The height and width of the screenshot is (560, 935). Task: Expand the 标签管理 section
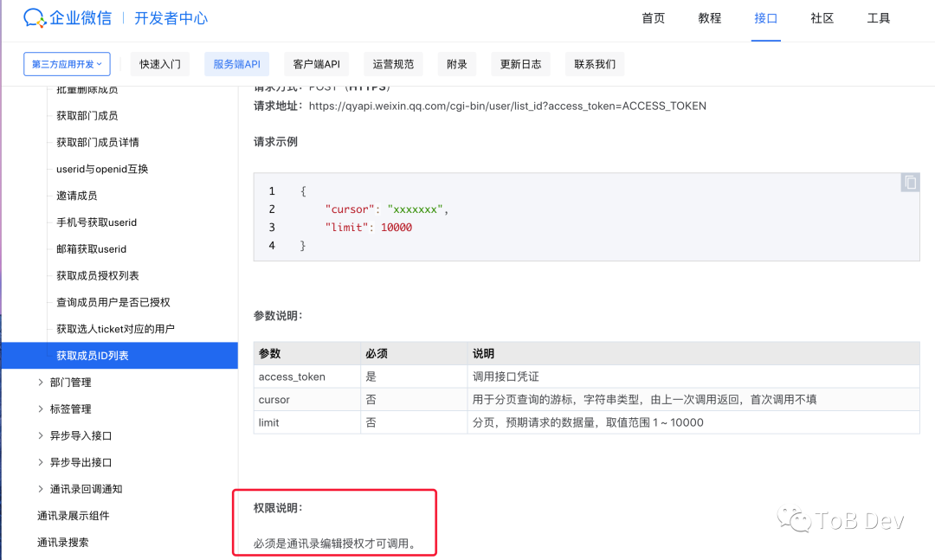click(x=73, y=409)
